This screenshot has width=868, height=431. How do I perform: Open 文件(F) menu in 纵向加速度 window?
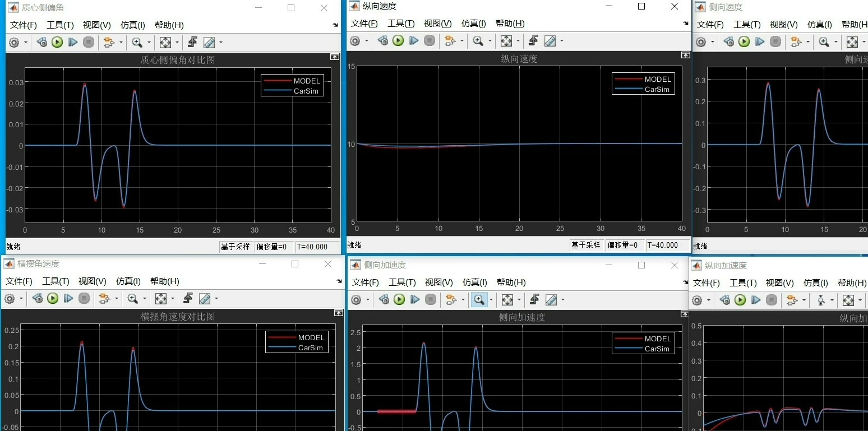click(707, 283)
